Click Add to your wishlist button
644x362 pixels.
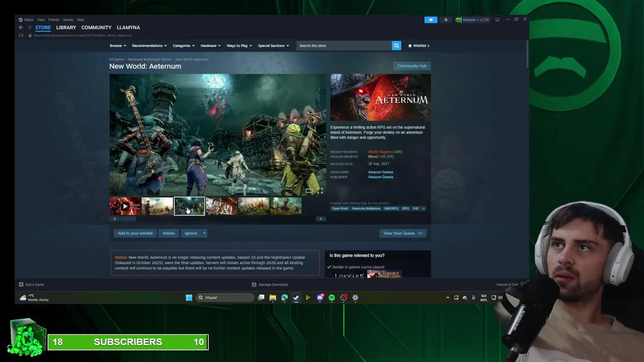tap(135, 233)
